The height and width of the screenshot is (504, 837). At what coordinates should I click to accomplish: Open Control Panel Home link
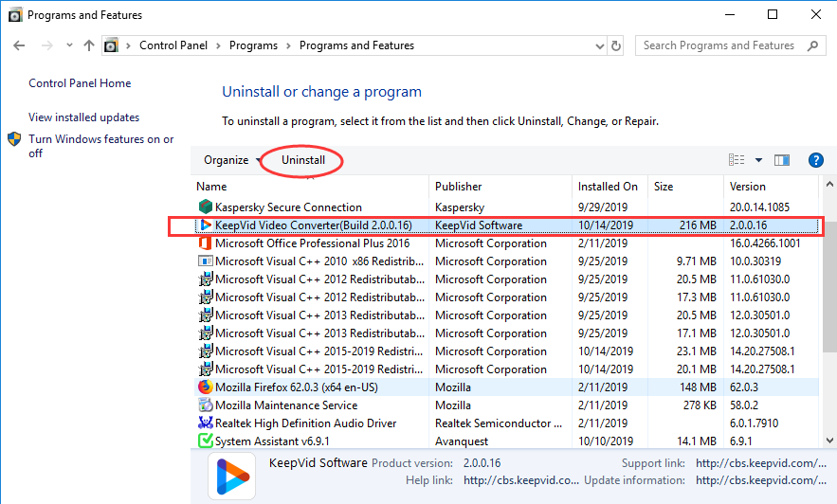[x=80, y=83]
